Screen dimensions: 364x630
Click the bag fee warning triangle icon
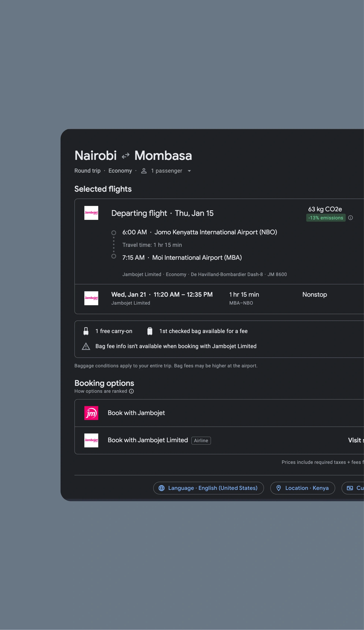click(x=86, y=346)
